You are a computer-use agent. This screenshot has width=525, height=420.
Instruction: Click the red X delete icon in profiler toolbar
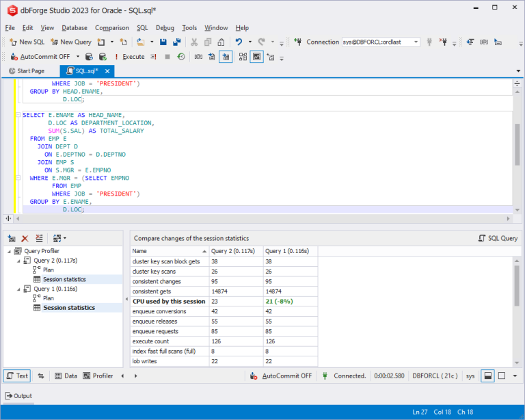[x=25, y=238]
